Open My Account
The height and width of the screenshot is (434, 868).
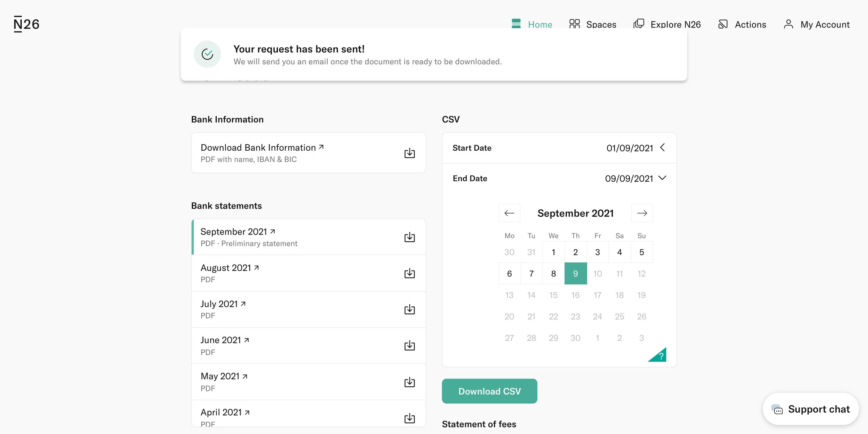click(816, 24)
